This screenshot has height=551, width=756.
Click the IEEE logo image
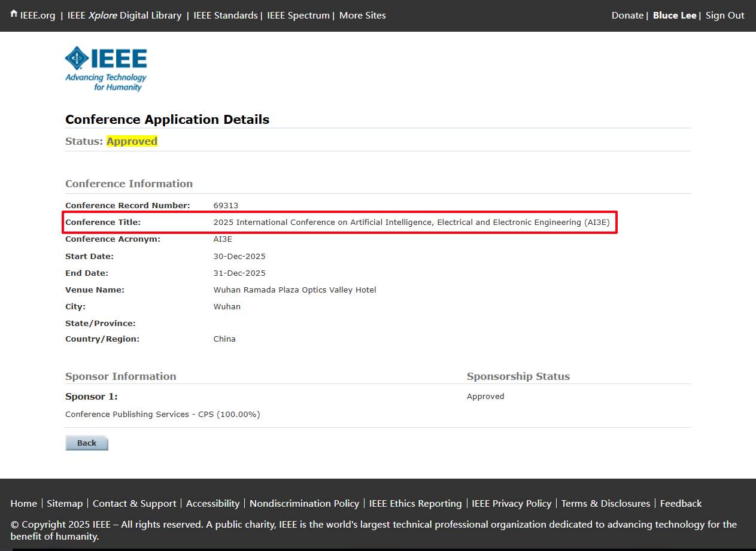coord(106,68)
